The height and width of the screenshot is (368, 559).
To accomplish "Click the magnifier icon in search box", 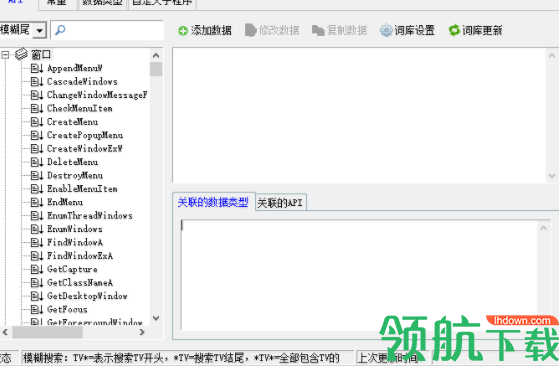I will click(60, 30).
